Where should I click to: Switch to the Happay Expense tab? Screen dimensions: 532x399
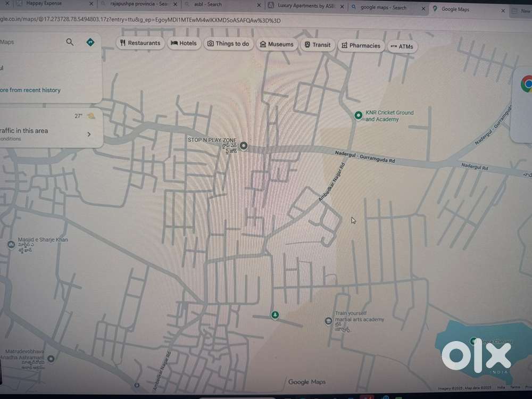[x=44, y=4]
